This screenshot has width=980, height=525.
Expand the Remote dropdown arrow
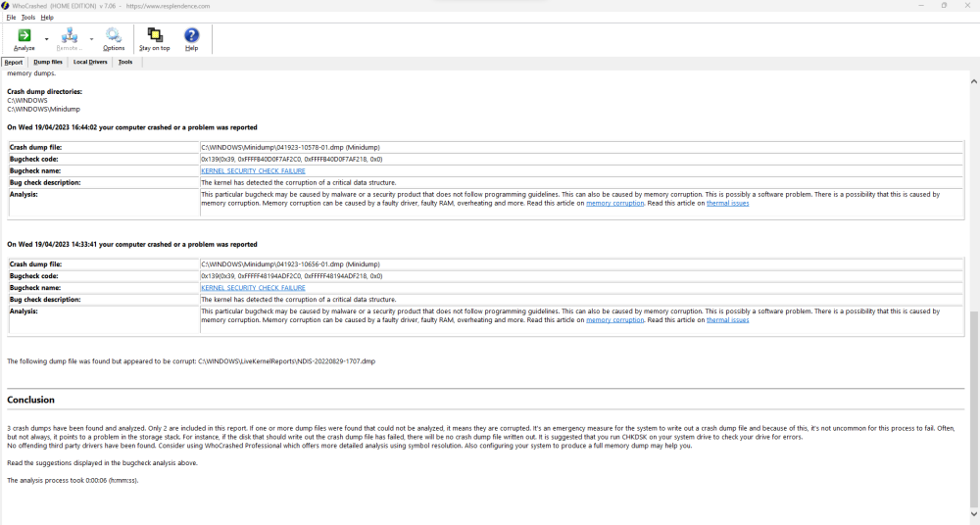[91, 40]
